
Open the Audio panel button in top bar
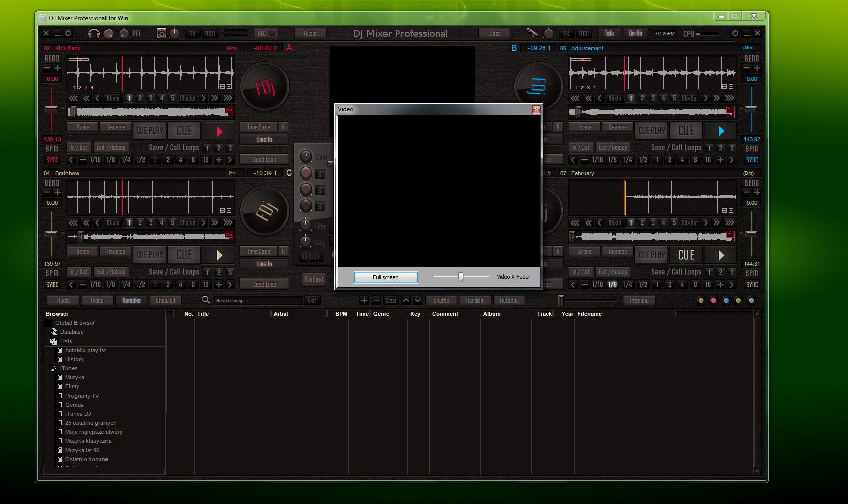[x=310, y=33]
